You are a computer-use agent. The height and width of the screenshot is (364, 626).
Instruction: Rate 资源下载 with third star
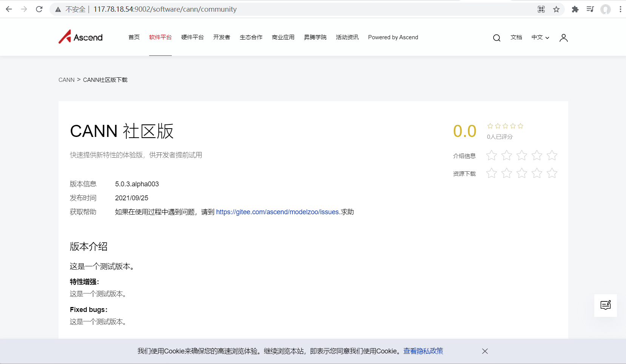click(522, 173)
